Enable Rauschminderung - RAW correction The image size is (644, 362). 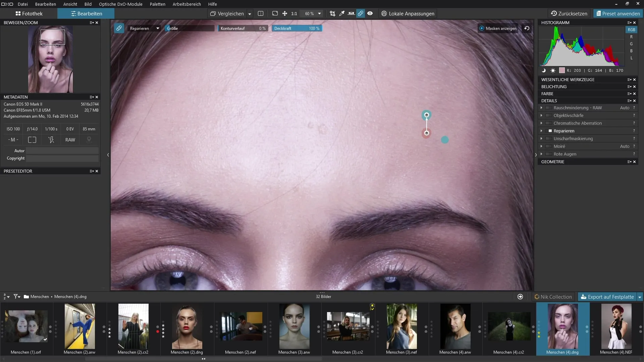(x=549, y=108)
